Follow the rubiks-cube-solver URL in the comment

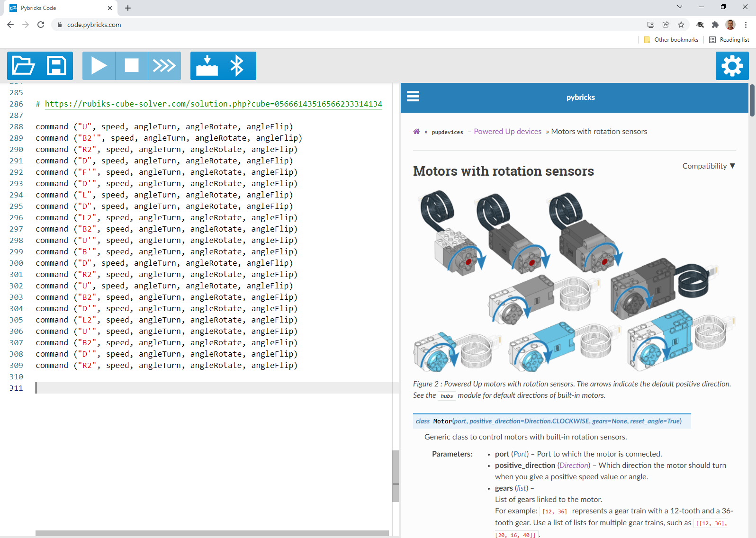(214, 104)
